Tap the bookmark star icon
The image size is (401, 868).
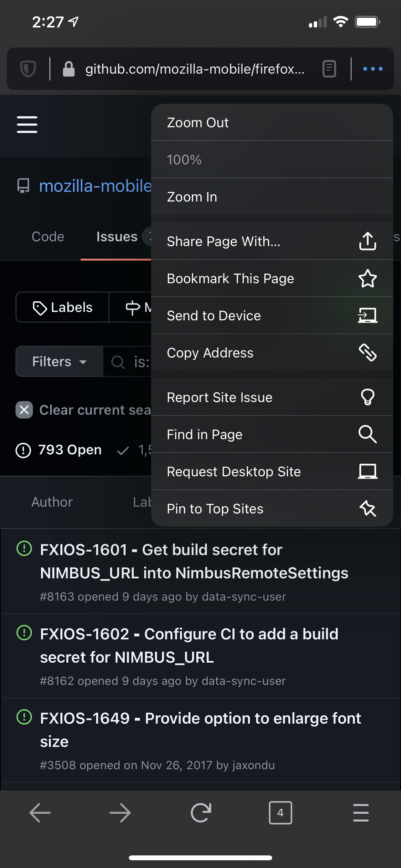[367, 278]
